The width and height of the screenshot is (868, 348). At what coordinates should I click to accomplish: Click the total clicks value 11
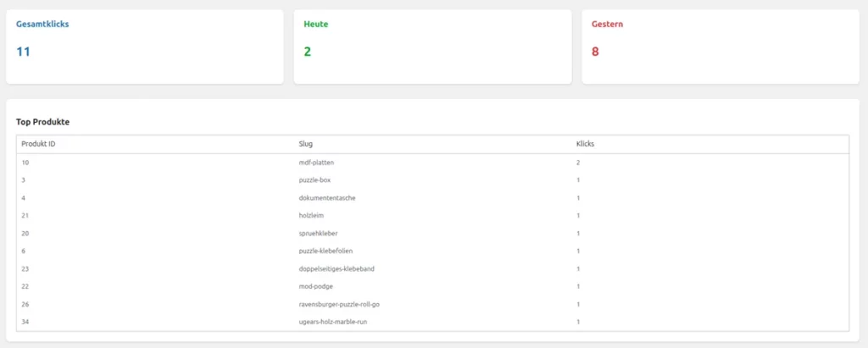(24, 52)
